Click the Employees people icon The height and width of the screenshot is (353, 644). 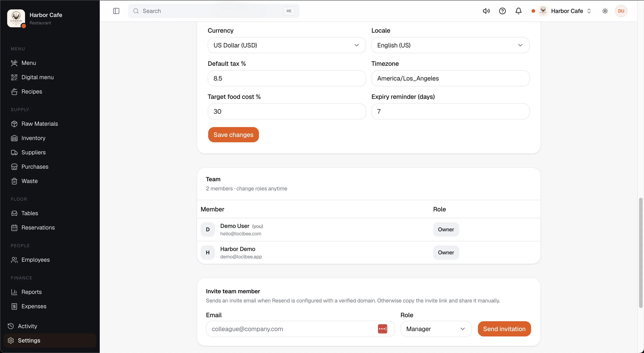tap(14, 260)
